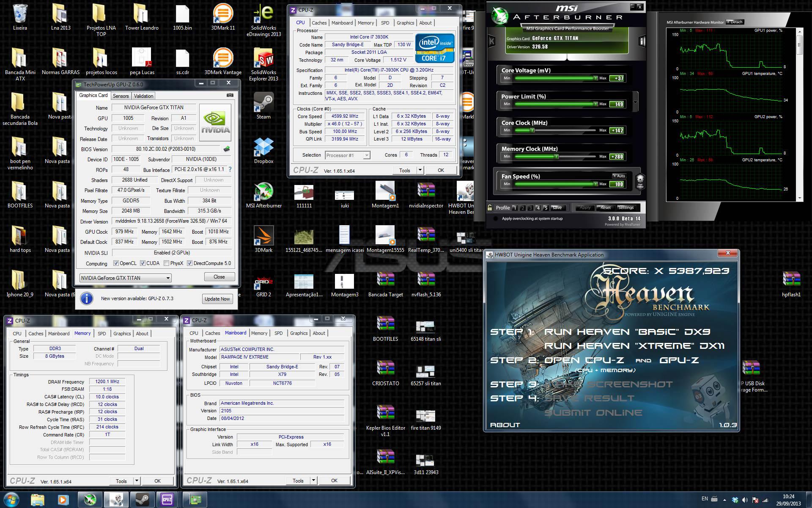Open SPD tab in the CPU-Z Memory window
Image resolution: width=812 pixels, height=508 pixels.
coord(102,334)
